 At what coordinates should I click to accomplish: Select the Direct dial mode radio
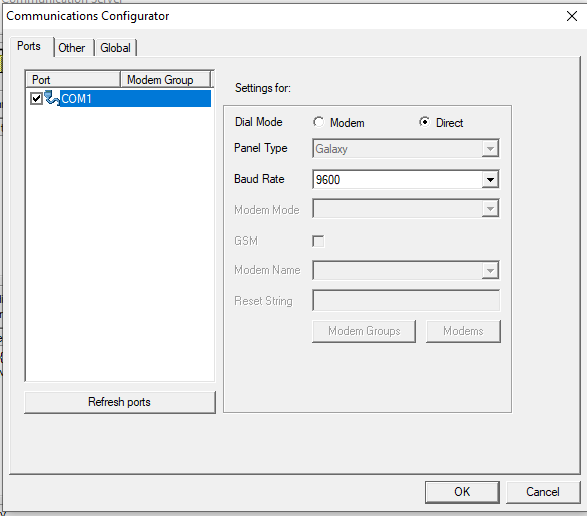coord(425,122)
